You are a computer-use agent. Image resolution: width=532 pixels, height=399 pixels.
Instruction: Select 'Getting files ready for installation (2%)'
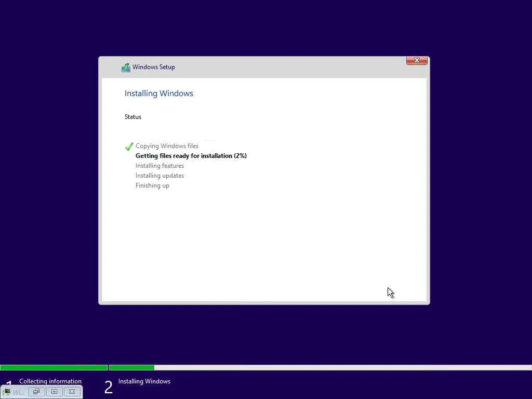pyautogui.click(x=191, y=156)
